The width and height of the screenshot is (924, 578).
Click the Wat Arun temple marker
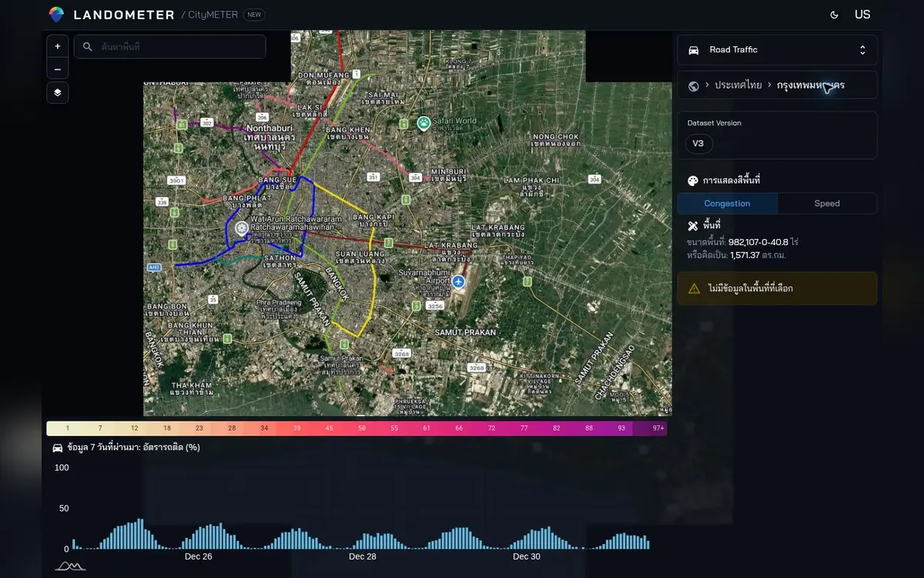[242, 228]
